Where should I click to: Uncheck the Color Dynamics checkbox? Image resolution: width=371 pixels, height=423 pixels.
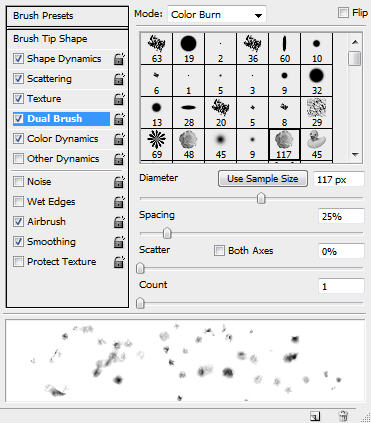tap(18, 139)
